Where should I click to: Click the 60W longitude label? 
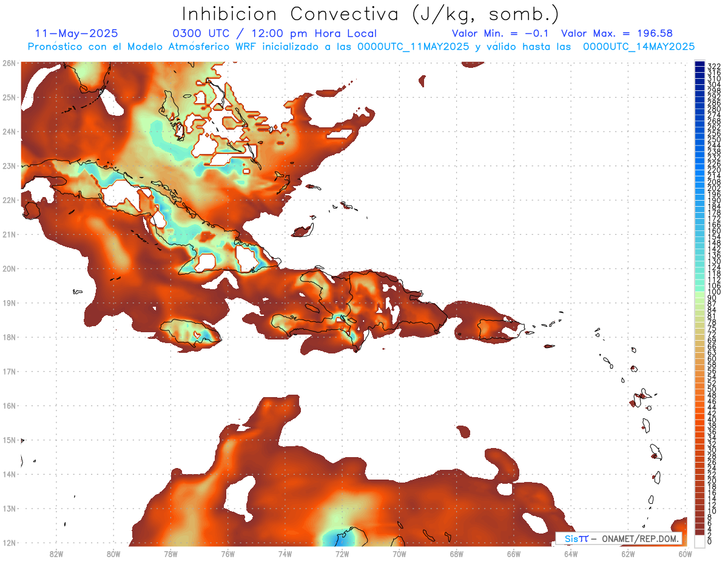coord(685,554)
